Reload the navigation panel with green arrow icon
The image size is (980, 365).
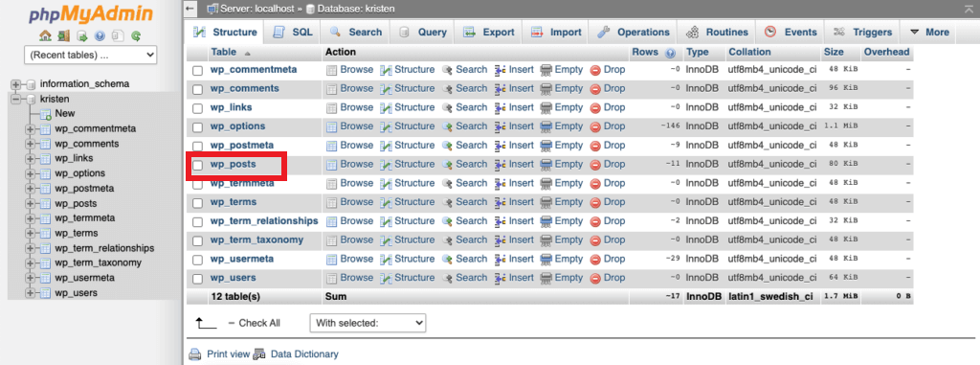136,35
